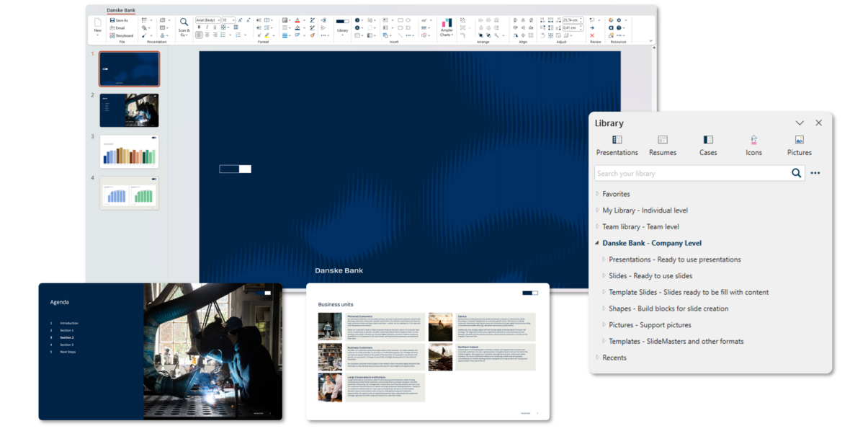Toggle underline text formatting
The image size is (868, 439).
pos(215,27)
